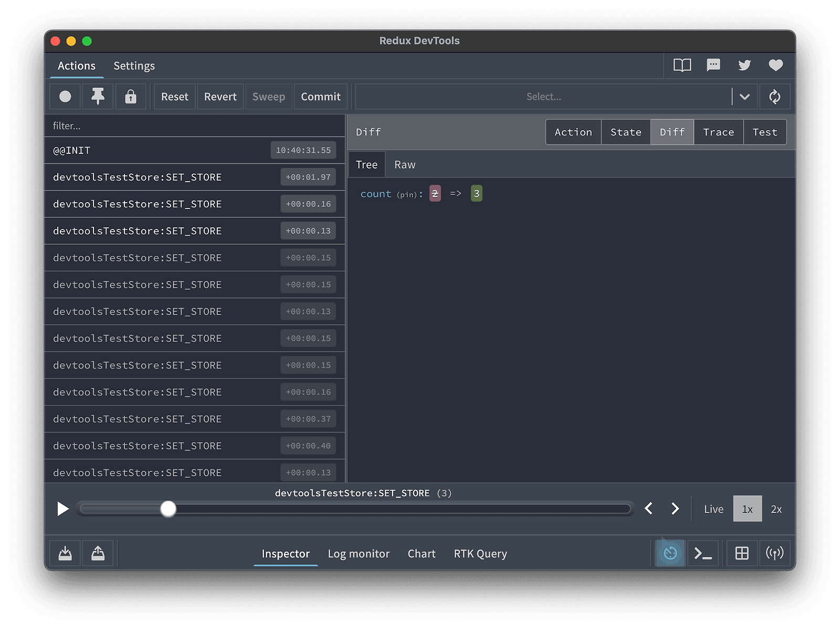Expand the Select instance dropdown arrow

[x=744, y=97]
